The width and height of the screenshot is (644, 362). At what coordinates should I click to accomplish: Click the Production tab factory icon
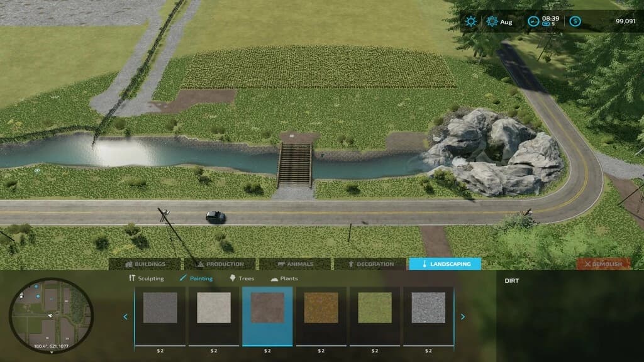point(201,265)
